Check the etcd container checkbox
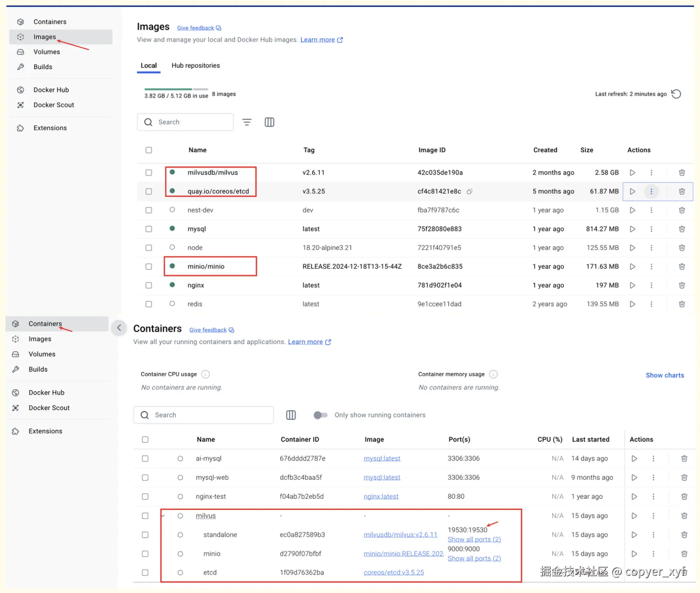This screenshot has height=593, width=700. point(145,572)
